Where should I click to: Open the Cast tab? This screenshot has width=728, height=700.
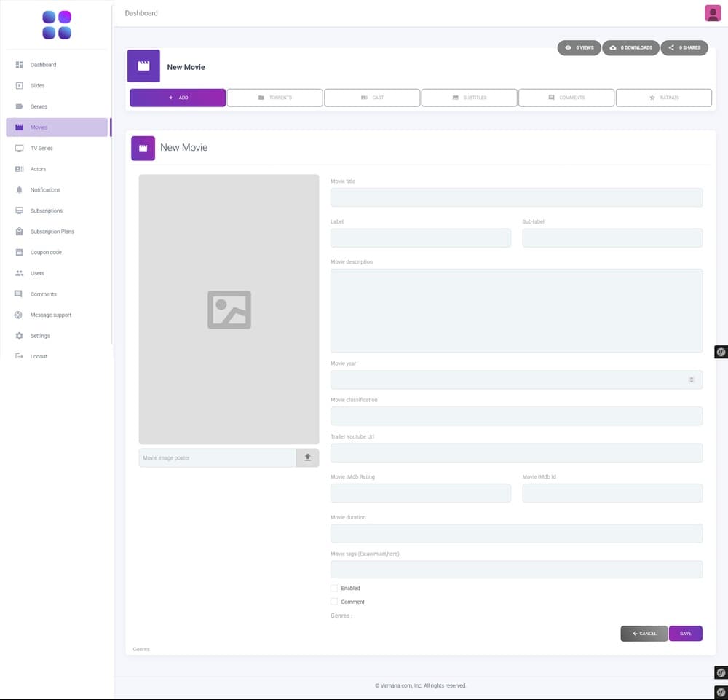pos(372,98)
